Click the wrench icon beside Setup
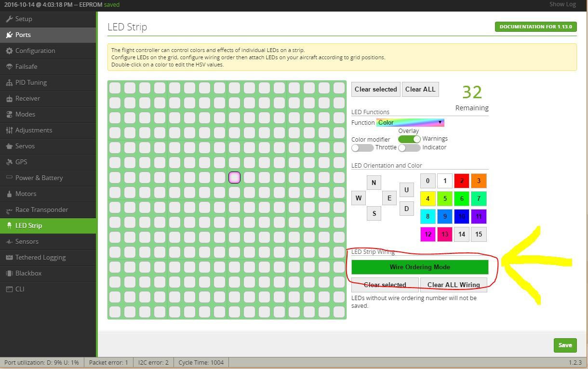Image resolution: width=588 pixels, height=369 pixels. tap(9, 19)
